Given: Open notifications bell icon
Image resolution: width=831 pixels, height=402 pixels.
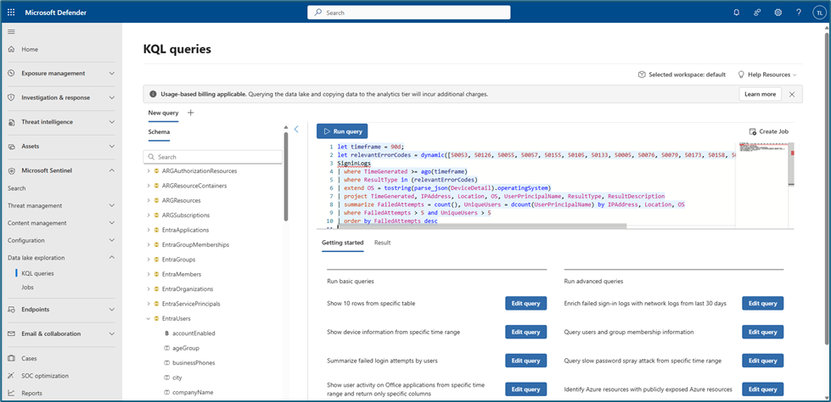Looking at the screenshot, I should click(736, 12).
